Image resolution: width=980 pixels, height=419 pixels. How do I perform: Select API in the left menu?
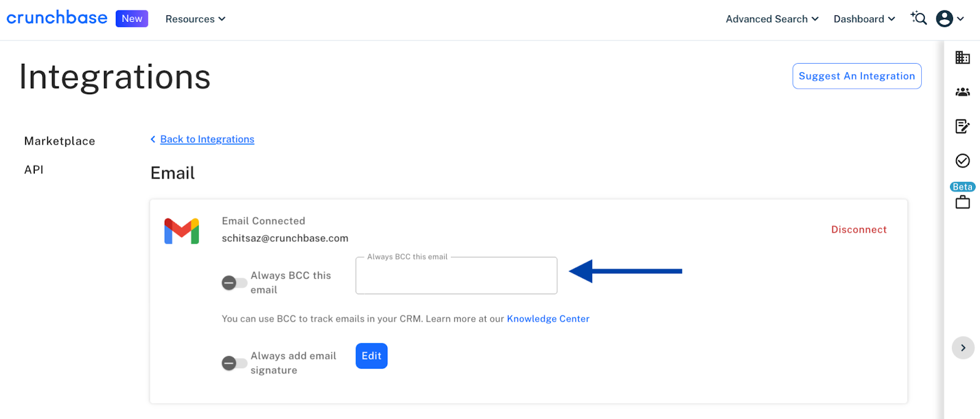click(34, 170)
